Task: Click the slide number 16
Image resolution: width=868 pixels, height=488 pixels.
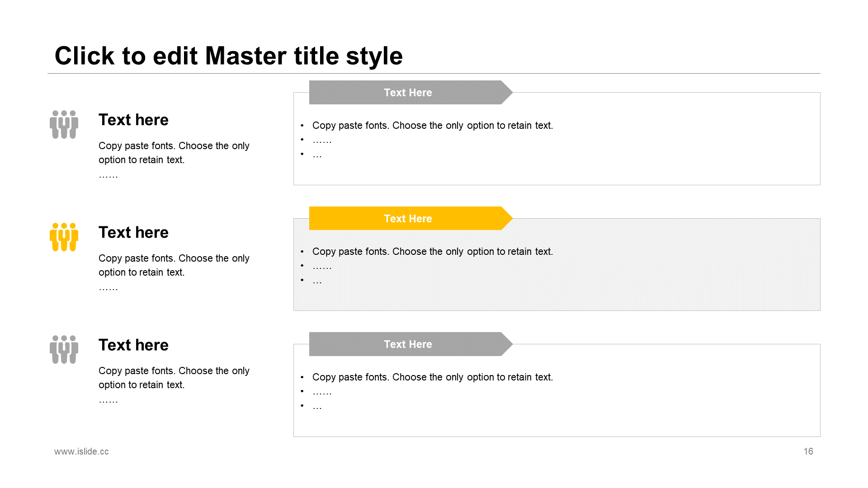Action: coord(808,451)
